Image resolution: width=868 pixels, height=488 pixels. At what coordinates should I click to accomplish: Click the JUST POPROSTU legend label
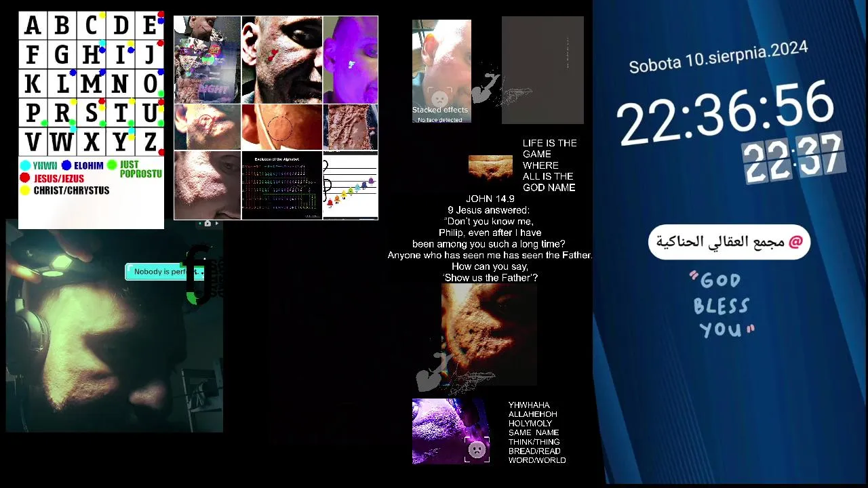pyautogui.click(x=141, y=169)
